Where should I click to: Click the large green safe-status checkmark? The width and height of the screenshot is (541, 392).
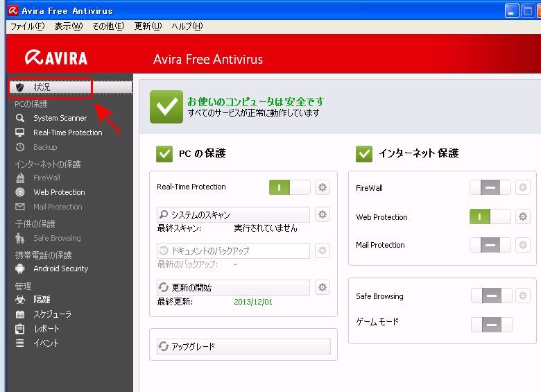tap(166, 107)
